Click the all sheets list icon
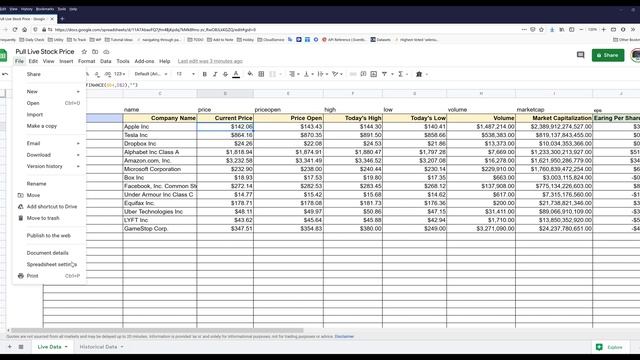This screenshot has width=640, height=360. (21, 347)
